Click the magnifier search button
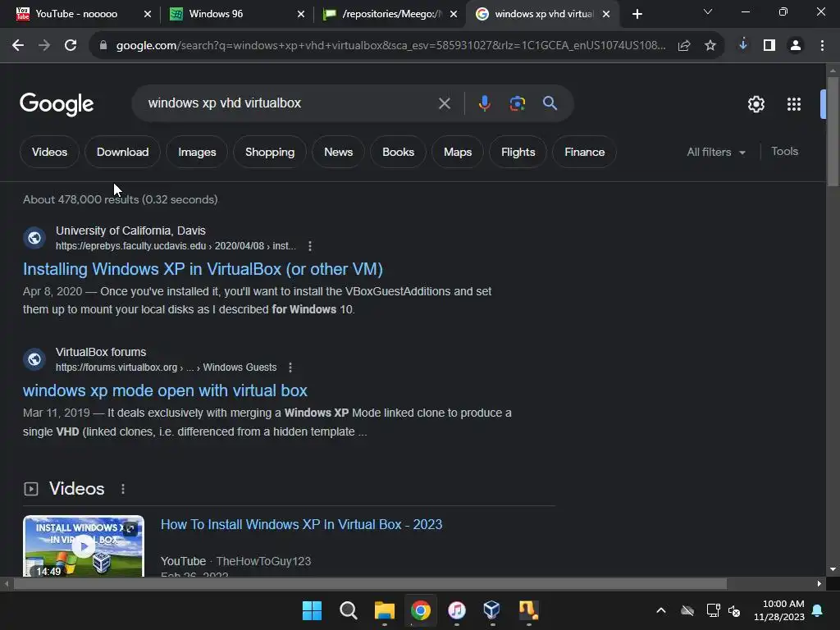 tap(550, 103)
